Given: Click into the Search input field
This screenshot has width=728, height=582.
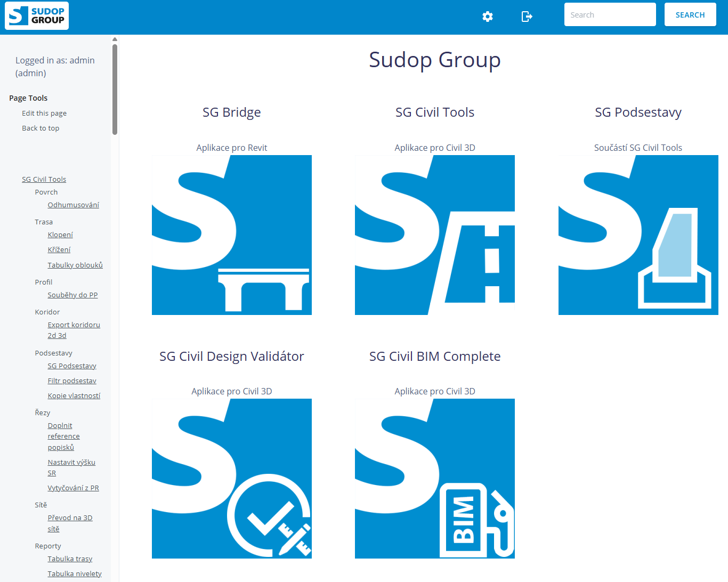Looking at the screenshot, I should [609, 15].
